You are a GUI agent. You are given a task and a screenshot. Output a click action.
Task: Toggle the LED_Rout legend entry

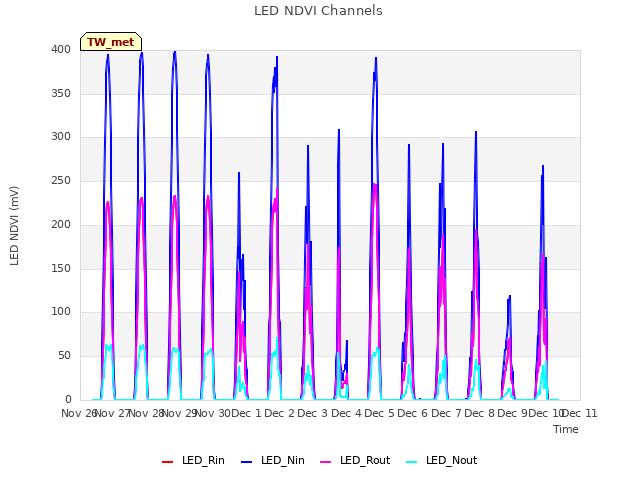(355, 460)
